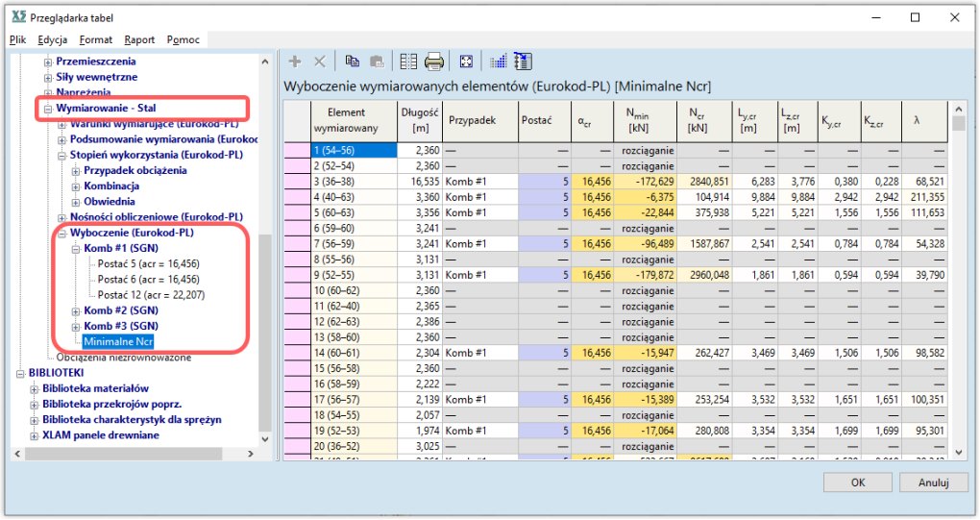980x520 pixels.
Task: Click the add (plus) toolbar icon
Action: point(296,62)
